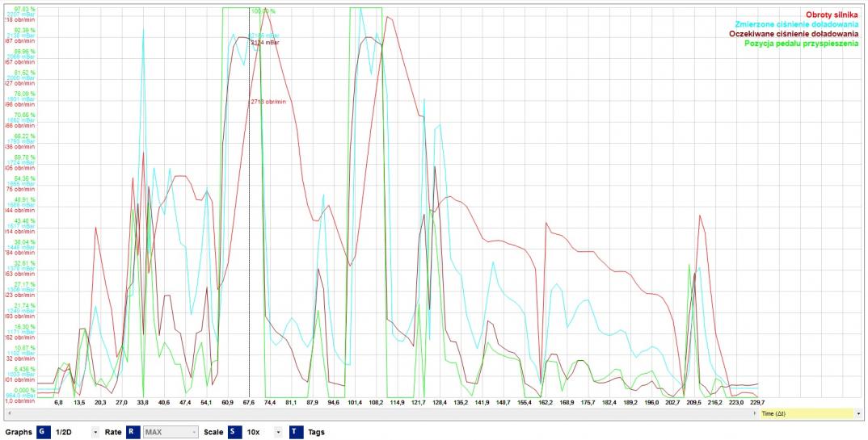Click the Graphs label text
868x440 pixels.
[x=19, y=432]
